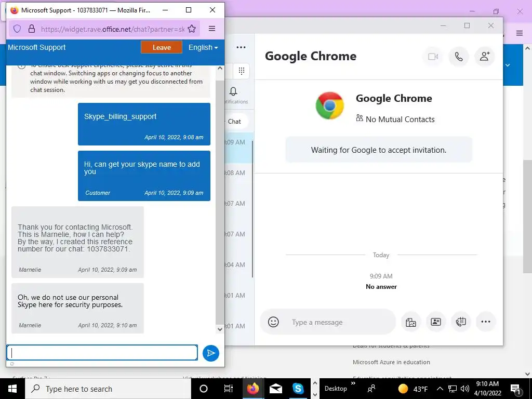Click the Google Chrome conversation title
The image size is (532, 399).
coord(311,56)
